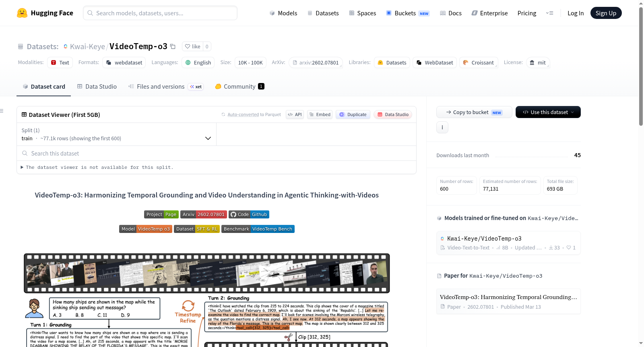Click the total file size '693 GB'
The height and width of the screenshot is (347, 644).
pyautogui.click(x=555, y=189)
